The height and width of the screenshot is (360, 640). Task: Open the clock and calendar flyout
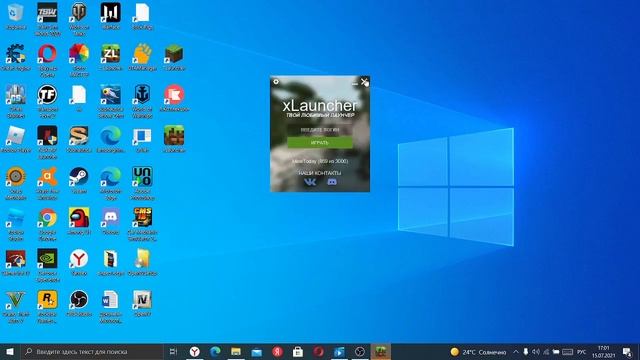pyautogui.click(x=604, y=352)
